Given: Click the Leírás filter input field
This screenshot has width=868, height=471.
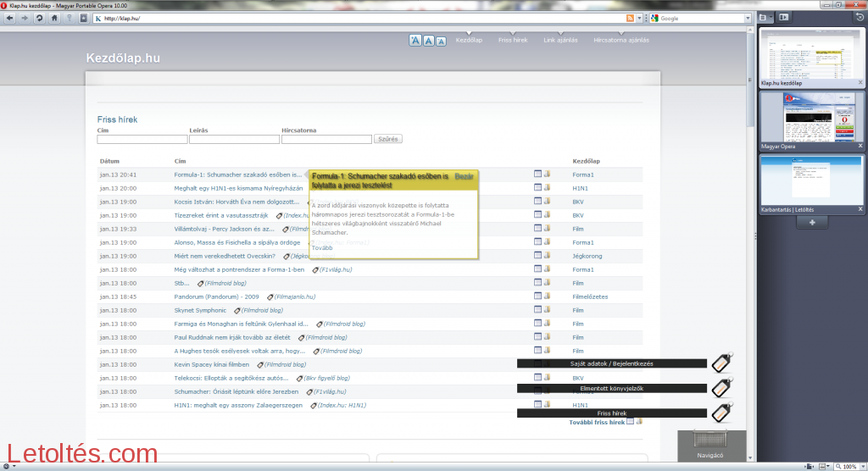Looking at the screenshot, I should coord(234,140).
